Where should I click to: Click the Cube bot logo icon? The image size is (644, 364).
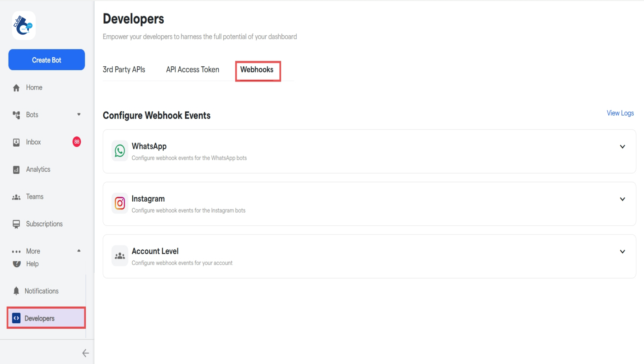24,25
